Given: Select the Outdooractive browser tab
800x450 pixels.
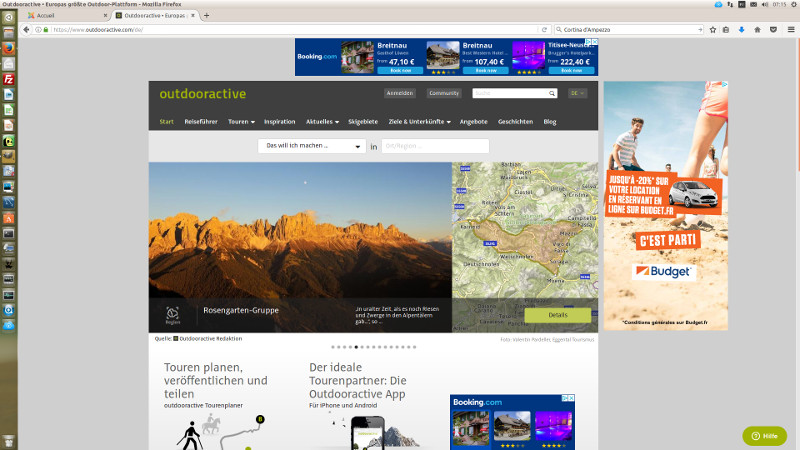Looking at the screenshot, I should point(155,15).
